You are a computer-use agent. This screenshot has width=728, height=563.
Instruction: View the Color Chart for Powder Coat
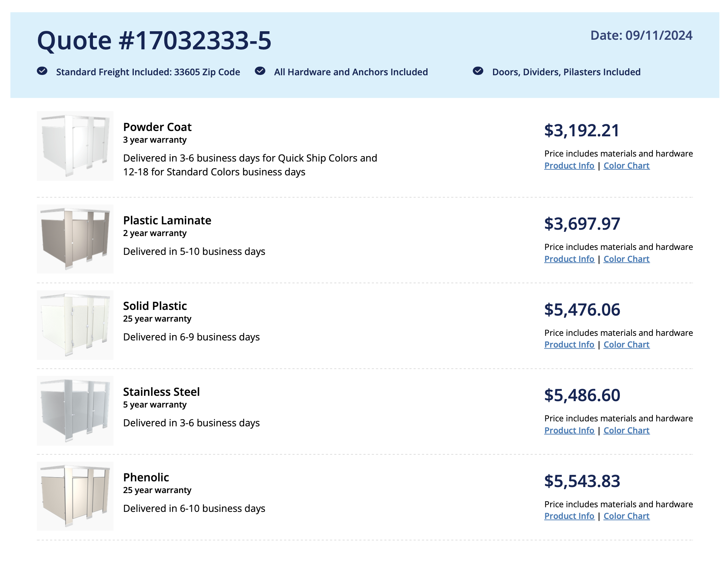point(627,166)
